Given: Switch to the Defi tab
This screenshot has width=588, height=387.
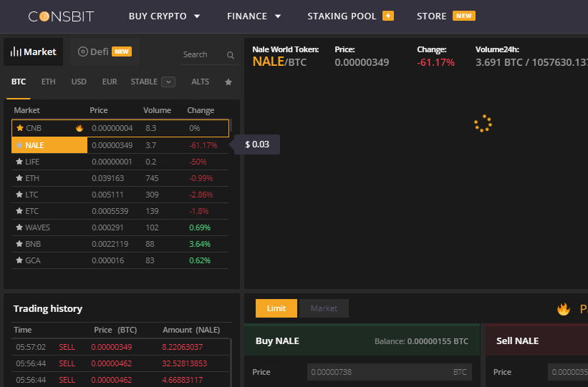Looking at the screenshot, I should (105, 52).
